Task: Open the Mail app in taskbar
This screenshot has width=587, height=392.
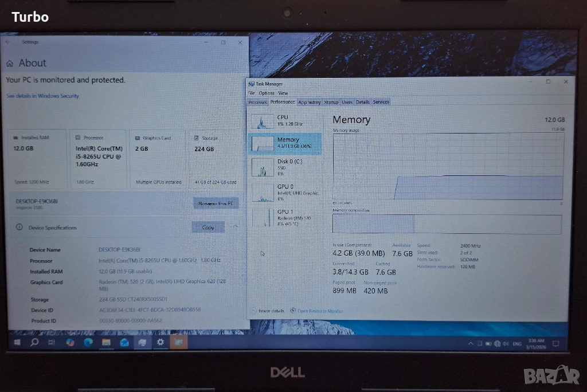Action: [x=124, y=342]
